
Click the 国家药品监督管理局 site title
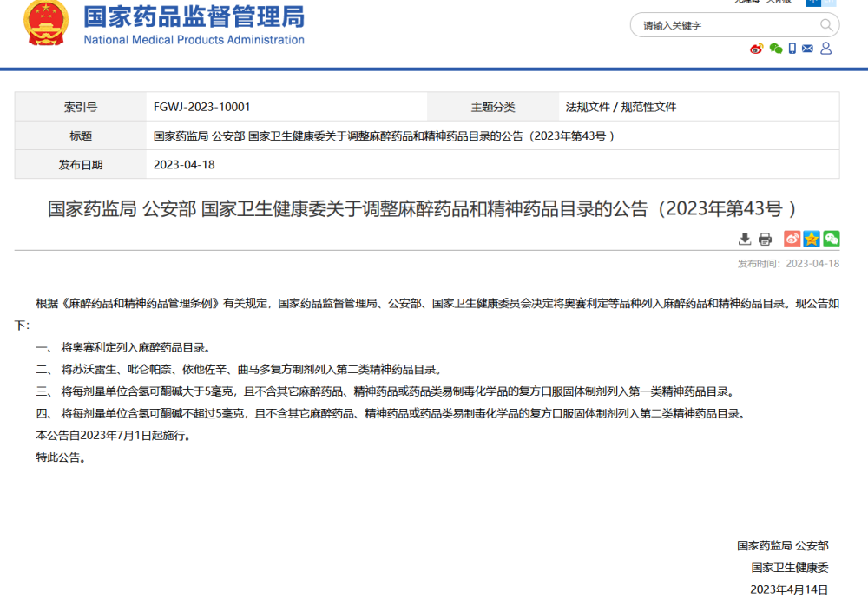[194, 16]
